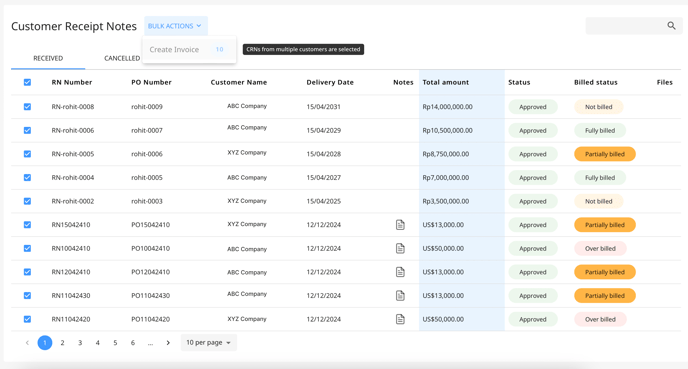688x369 pixels.
Task: Jump to page 6
Action: tap(133, 343)
